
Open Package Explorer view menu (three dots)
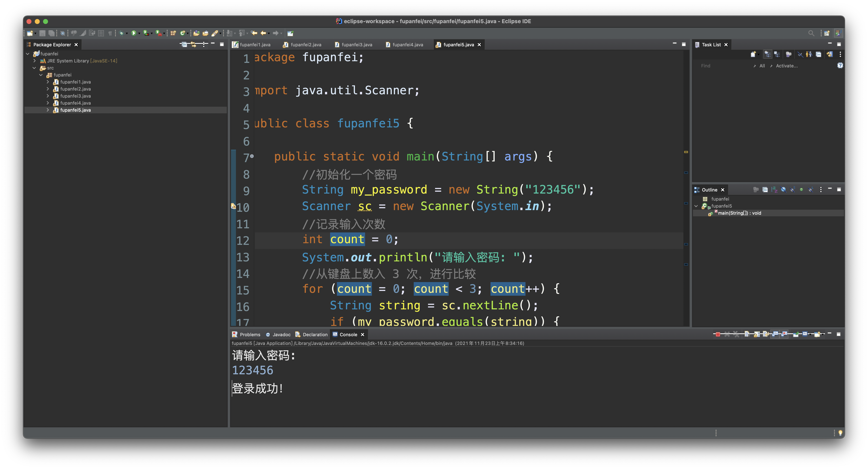(204, 44)
